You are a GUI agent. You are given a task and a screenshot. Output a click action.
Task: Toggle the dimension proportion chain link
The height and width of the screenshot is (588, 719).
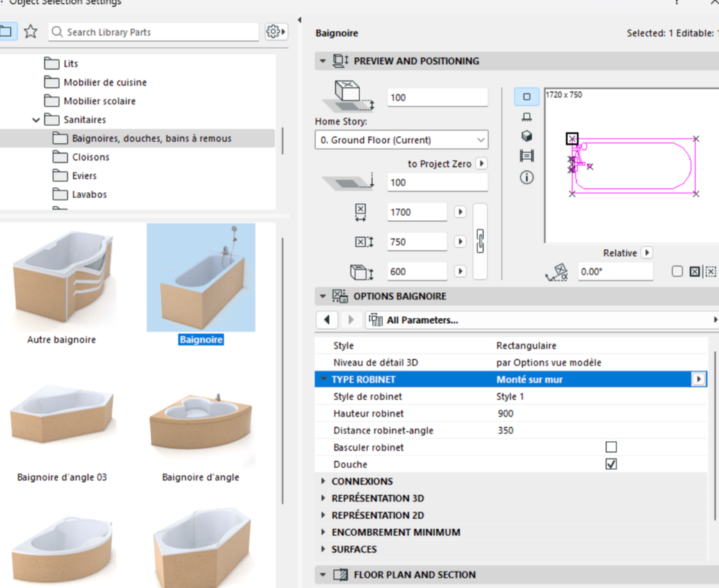[480, 241]
